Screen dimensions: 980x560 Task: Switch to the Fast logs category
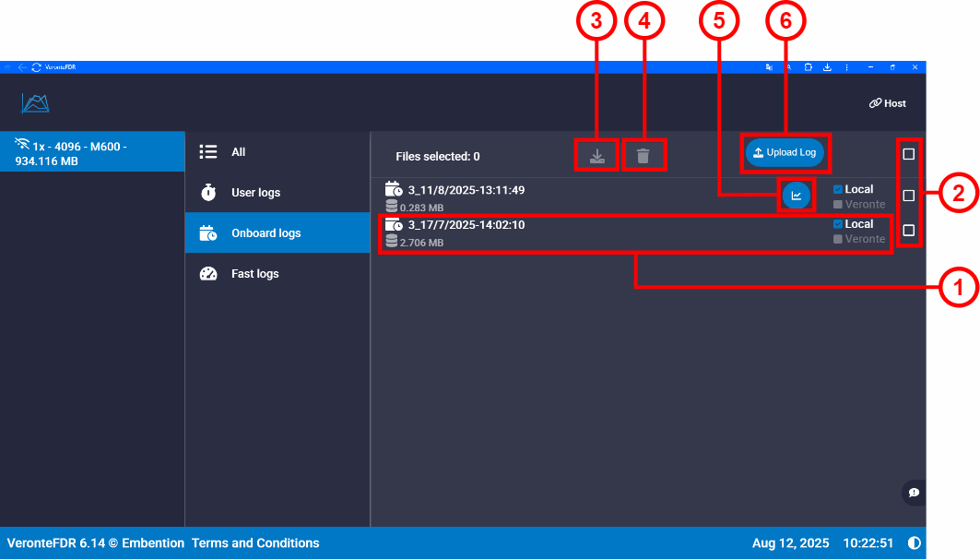pyautogui.click(x=254, y=274)
